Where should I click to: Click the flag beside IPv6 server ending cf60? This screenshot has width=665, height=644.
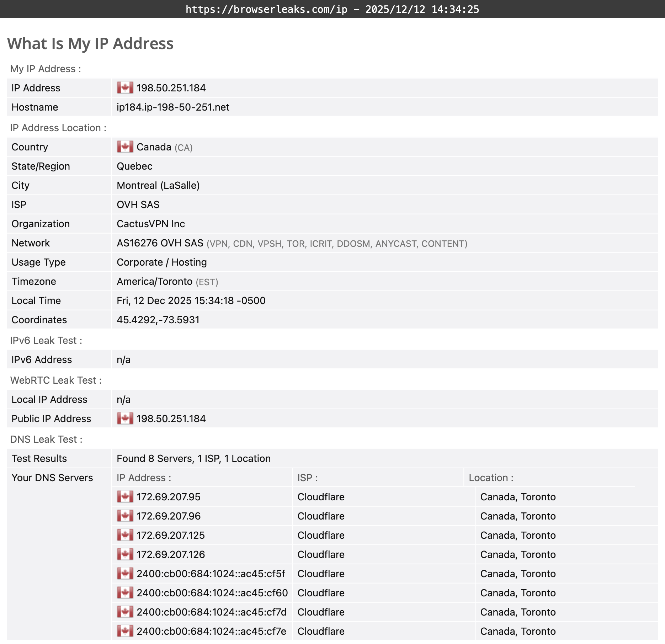click(125, 593)
